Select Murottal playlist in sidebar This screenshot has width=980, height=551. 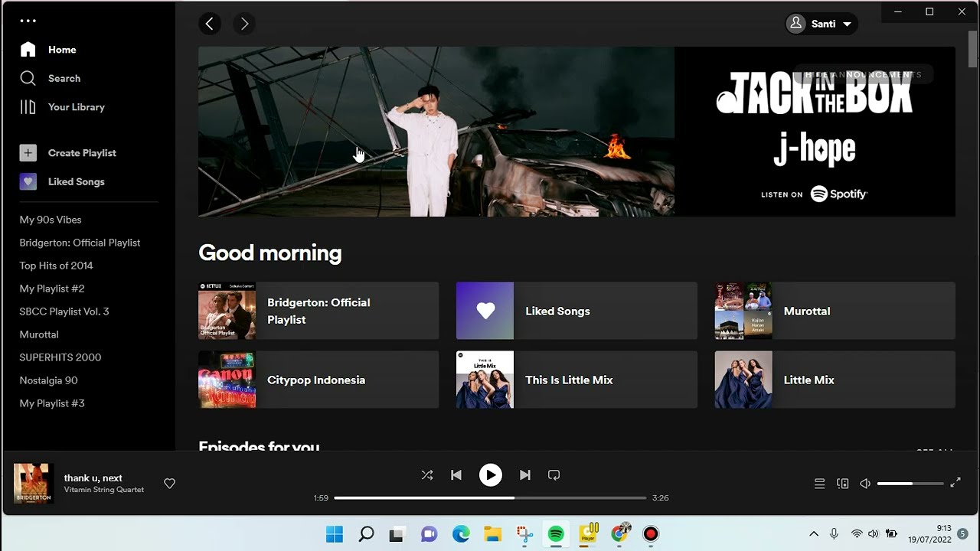pyautogui.click(x=39, y=334)
